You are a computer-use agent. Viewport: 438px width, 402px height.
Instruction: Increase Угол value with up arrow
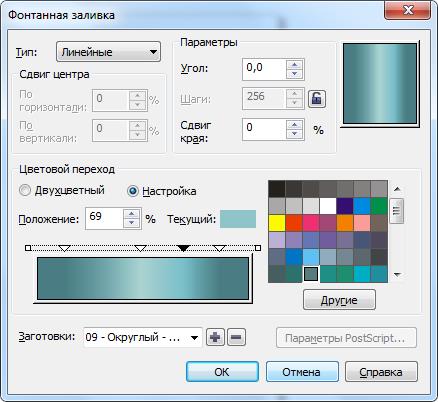(294, 65)
